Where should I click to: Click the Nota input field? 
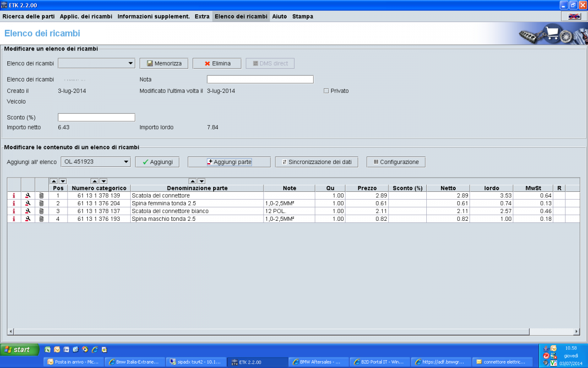[x=260, y=79]
